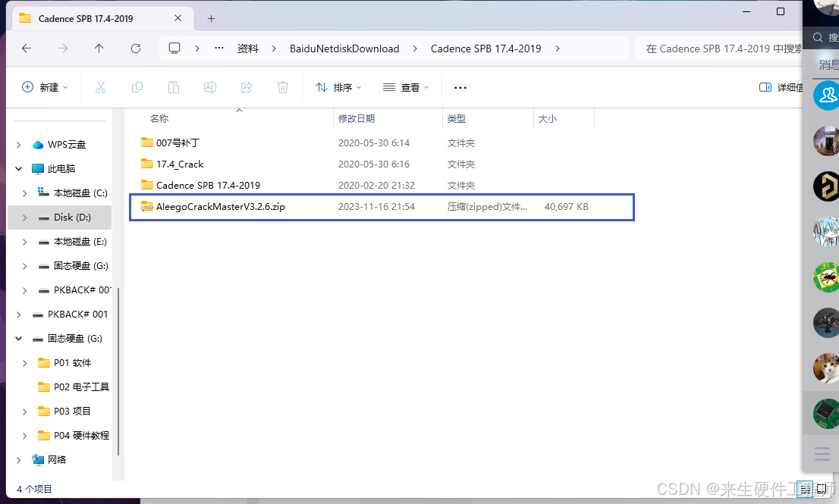Viewport: 839px width, 504px height.
Task: Refresh the current folder view
Action: pyautogui.click(x=135, y=49)
